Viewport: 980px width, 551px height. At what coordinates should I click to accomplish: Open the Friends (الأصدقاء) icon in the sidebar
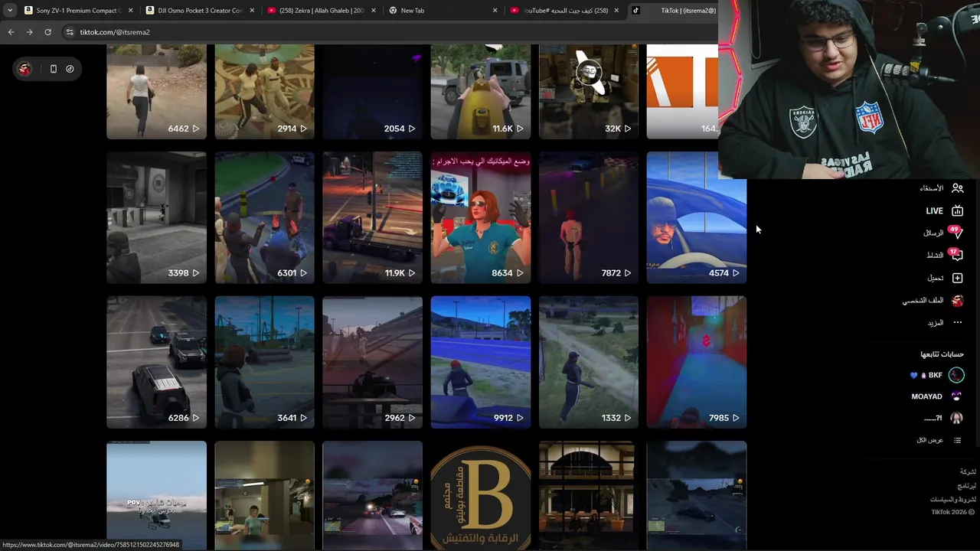[957, 188]
